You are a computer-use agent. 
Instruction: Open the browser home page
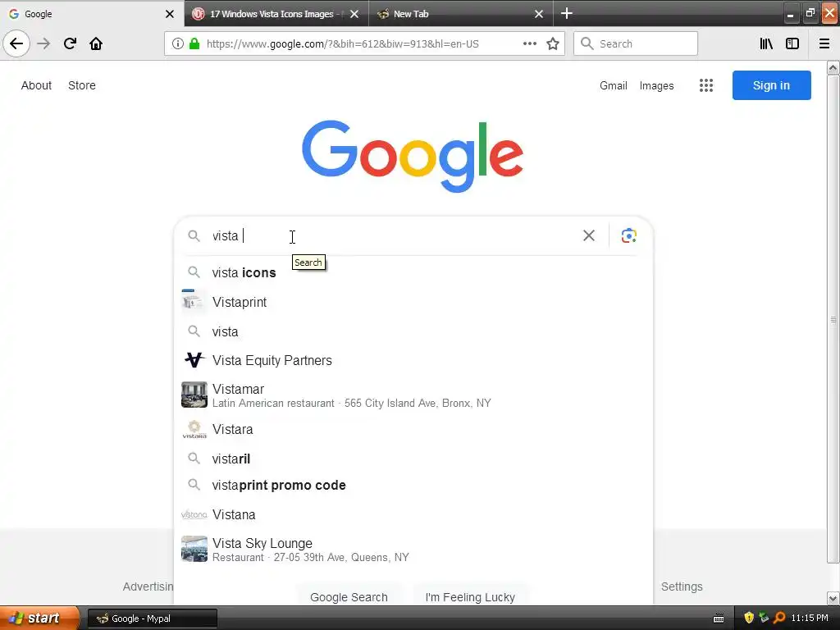[96, 43]
